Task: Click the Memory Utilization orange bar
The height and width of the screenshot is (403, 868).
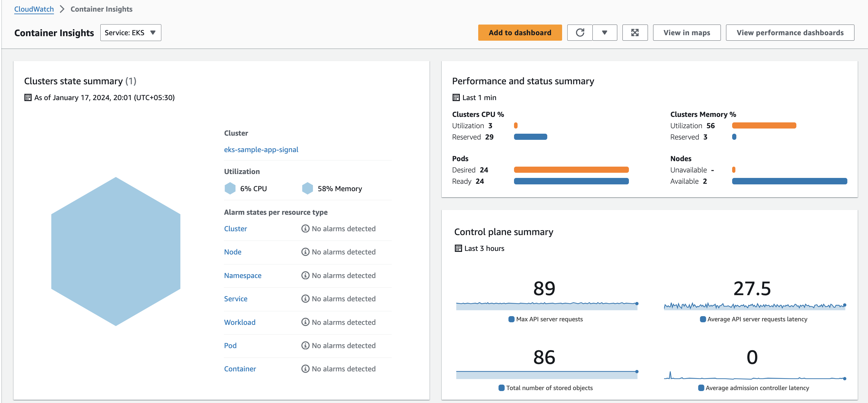Action: (x=764, y=125)
